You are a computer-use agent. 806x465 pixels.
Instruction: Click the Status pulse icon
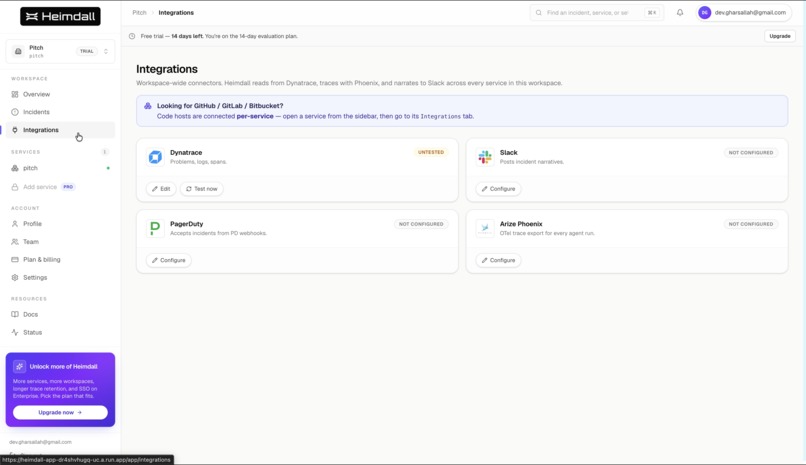coord(15,332)
